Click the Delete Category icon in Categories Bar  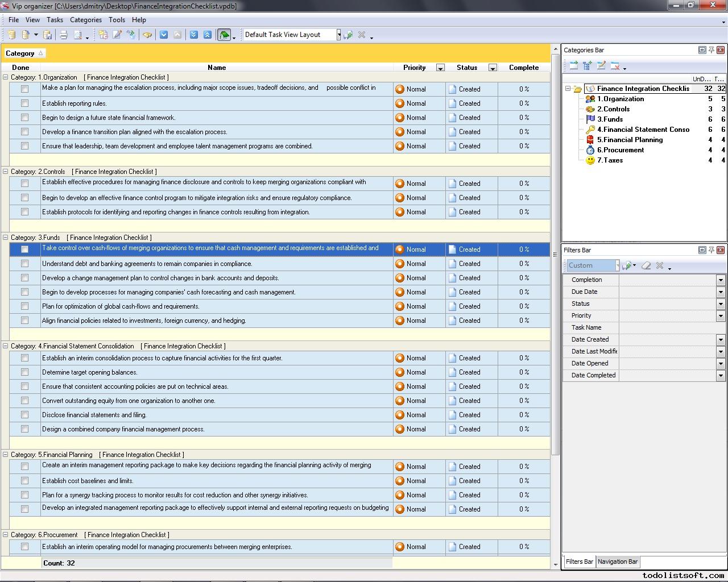pyautogui.click(x=615, y=66)
